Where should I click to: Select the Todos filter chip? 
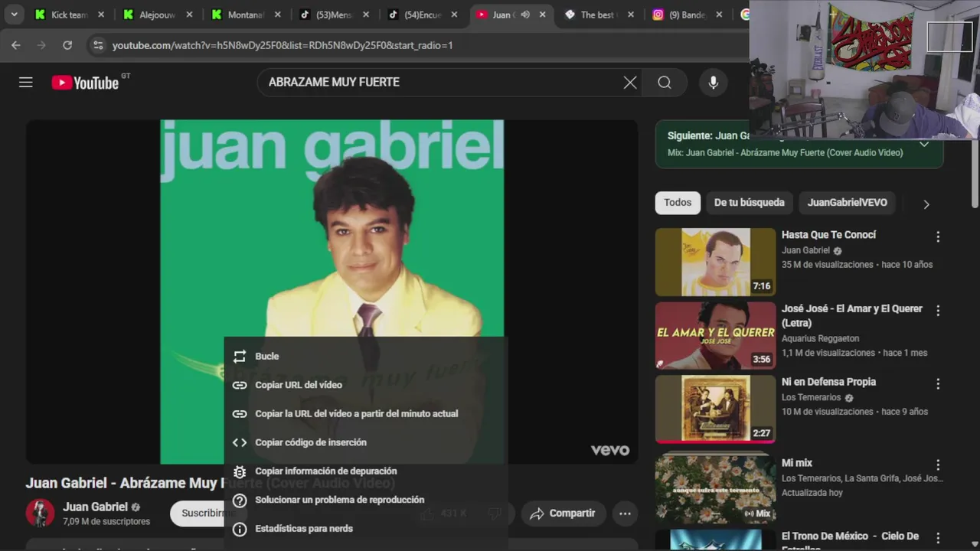point(678,203)
